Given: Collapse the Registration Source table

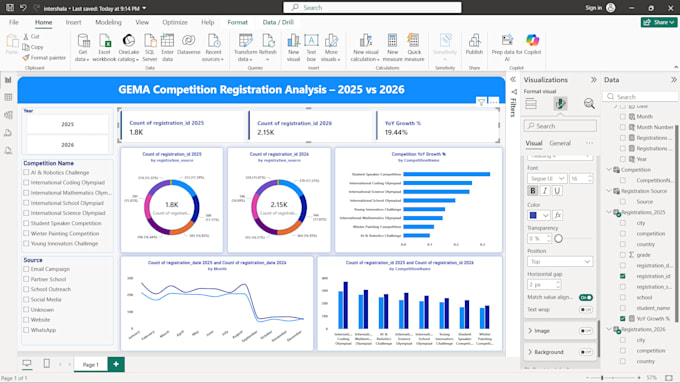Looking at the screenshot, I should point(609,191).
